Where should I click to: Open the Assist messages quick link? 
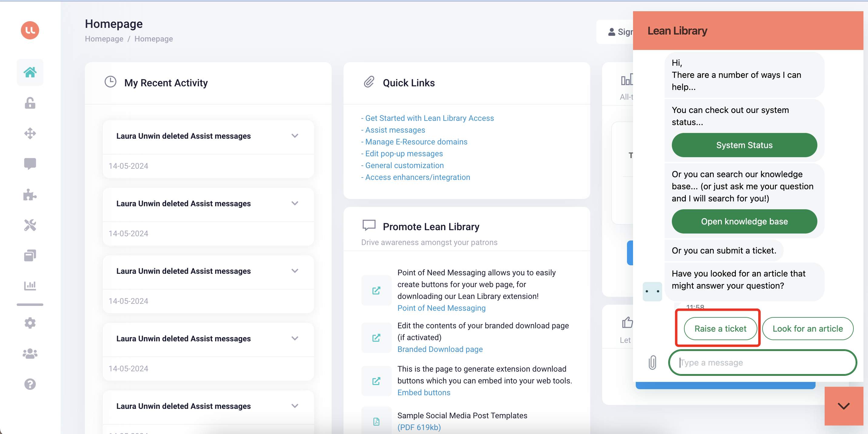395,130
